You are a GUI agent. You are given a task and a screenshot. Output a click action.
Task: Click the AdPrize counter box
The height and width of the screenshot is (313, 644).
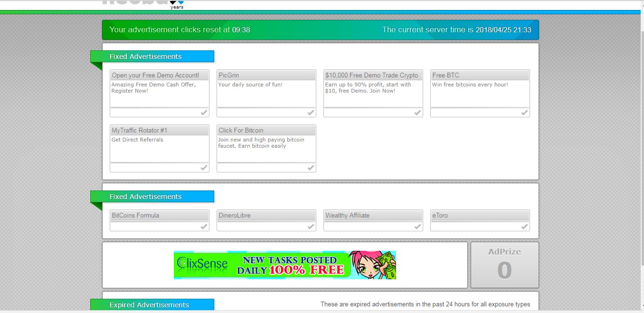(x=504, y=265)
